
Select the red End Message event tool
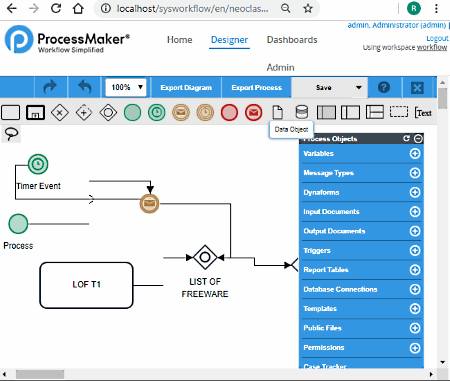click(253, 113)
